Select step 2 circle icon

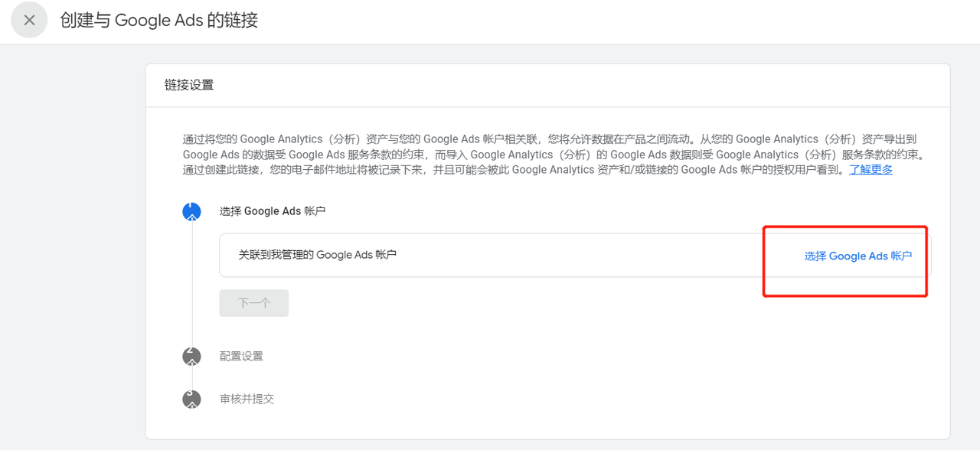click(x=191, y=356)
